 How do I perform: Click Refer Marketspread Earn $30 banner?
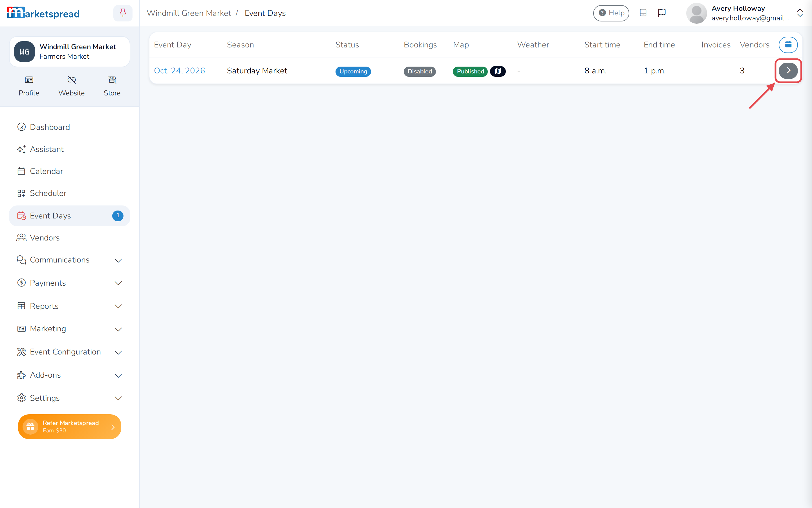[69, 426]
